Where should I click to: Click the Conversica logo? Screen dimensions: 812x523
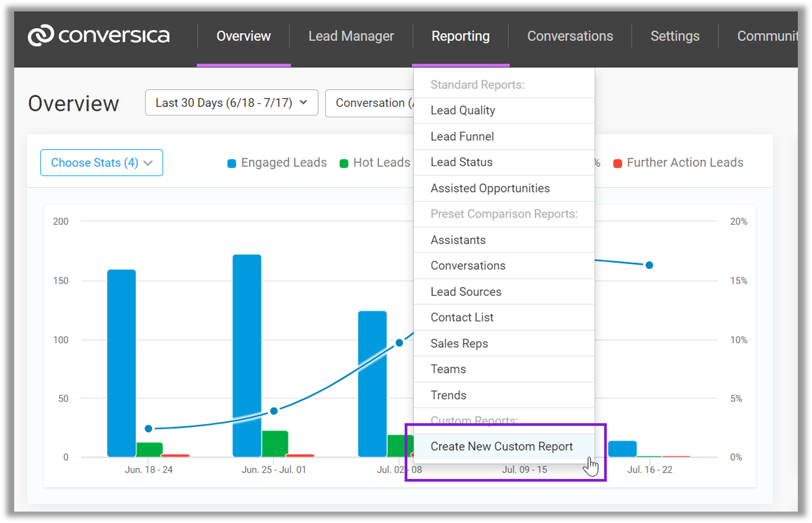(x=99, y=35)
